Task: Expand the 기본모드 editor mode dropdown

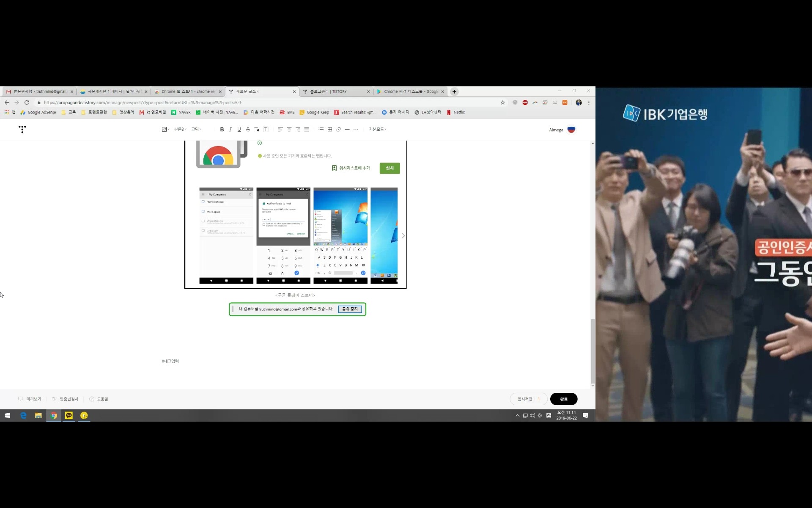Action: [377, 130]
